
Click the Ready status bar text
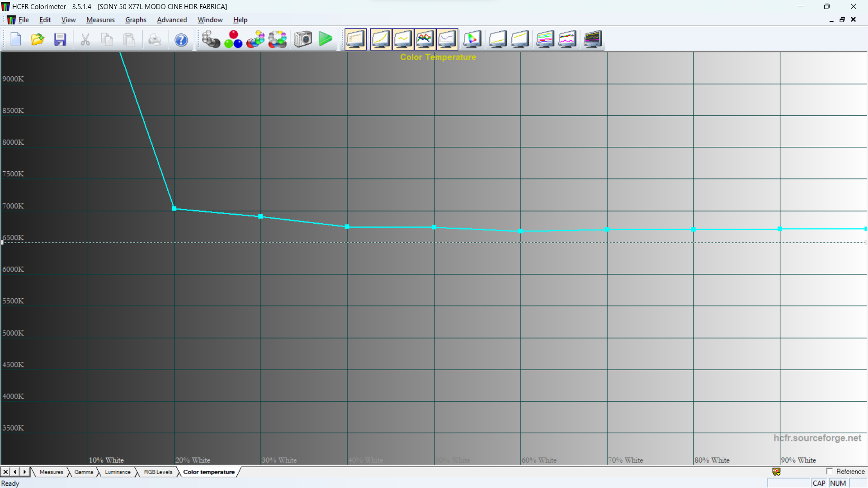coord(10,483)
